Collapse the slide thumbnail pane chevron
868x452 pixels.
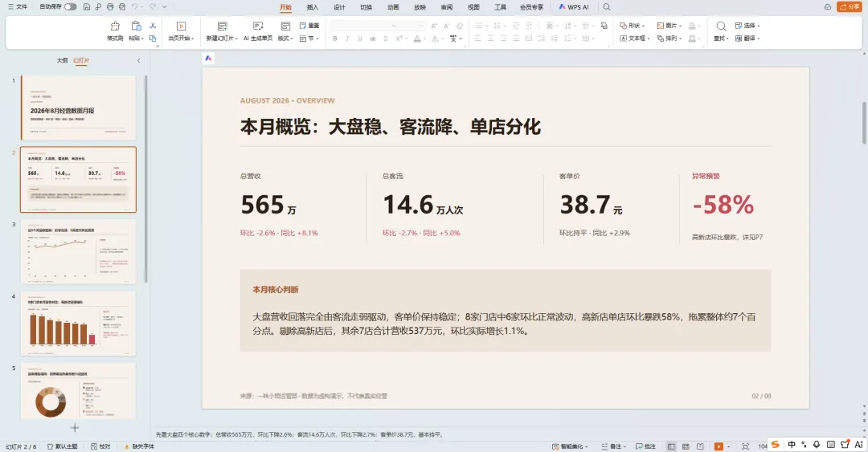pyautogui.click(x=138, y=60)
